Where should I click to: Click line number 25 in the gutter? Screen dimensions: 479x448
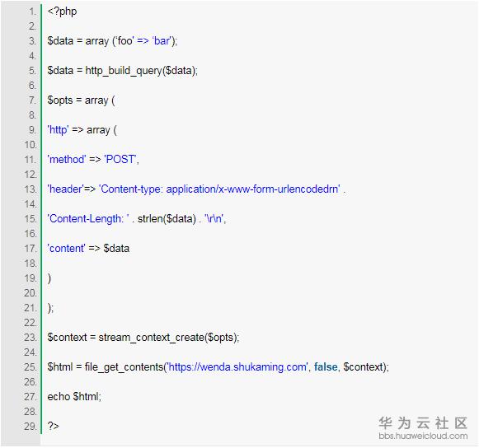coord(31,367)
